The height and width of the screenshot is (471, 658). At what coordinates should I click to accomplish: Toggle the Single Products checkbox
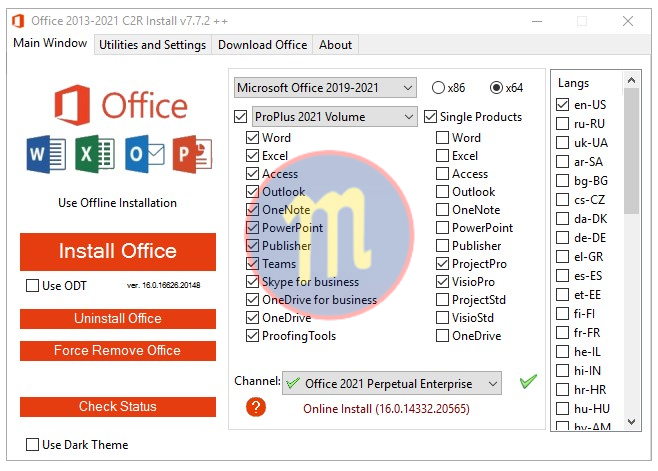(x=431, y=117)
